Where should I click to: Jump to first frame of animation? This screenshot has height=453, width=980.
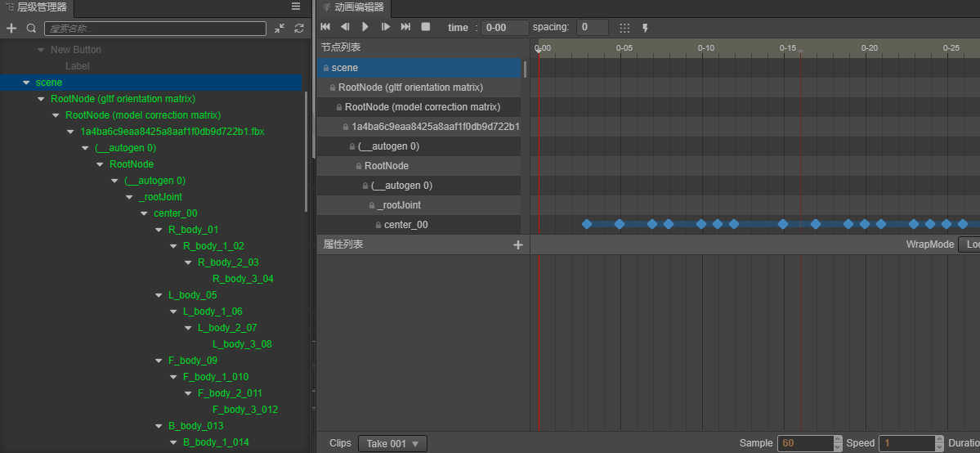325,27
